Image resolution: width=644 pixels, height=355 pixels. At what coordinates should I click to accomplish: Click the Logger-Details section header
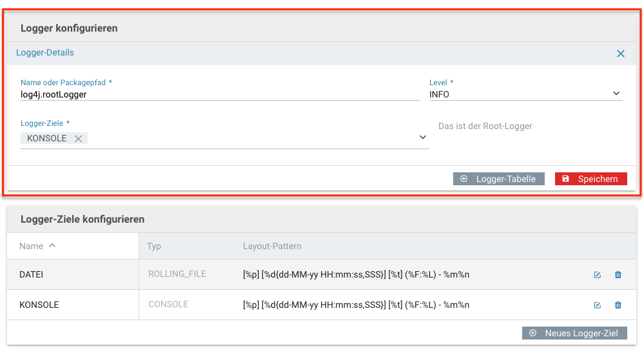point(44,53)
